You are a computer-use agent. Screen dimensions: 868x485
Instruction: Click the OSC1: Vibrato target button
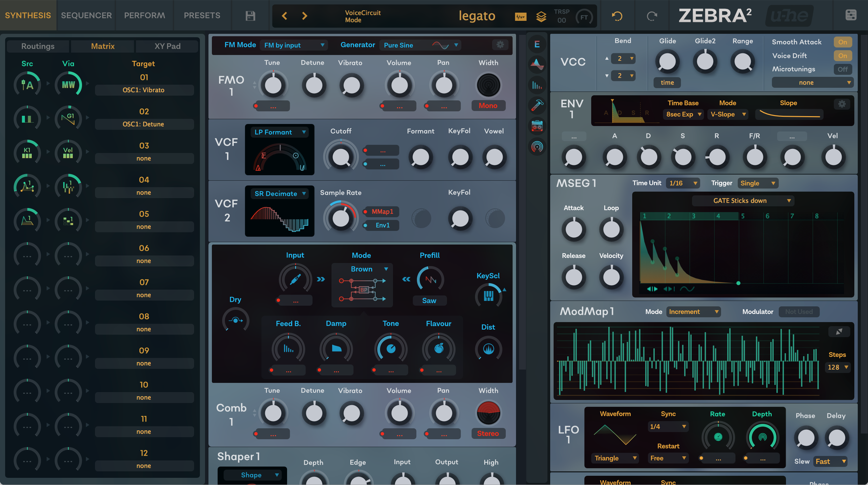[x=144, y=90]
